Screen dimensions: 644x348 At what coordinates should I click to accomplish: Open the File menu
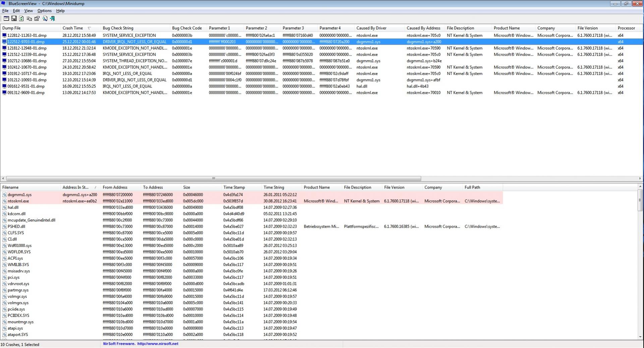point(5,11)
